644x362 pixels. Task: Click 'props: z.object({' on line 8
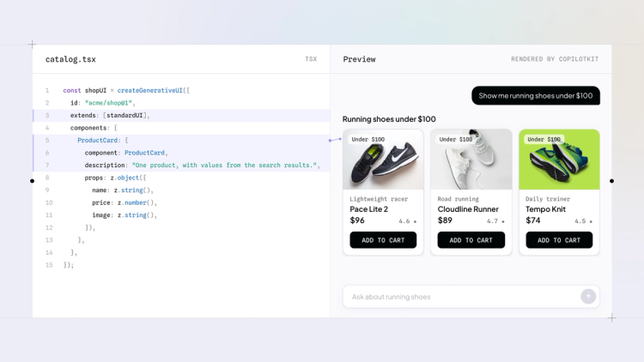point(115,178)
